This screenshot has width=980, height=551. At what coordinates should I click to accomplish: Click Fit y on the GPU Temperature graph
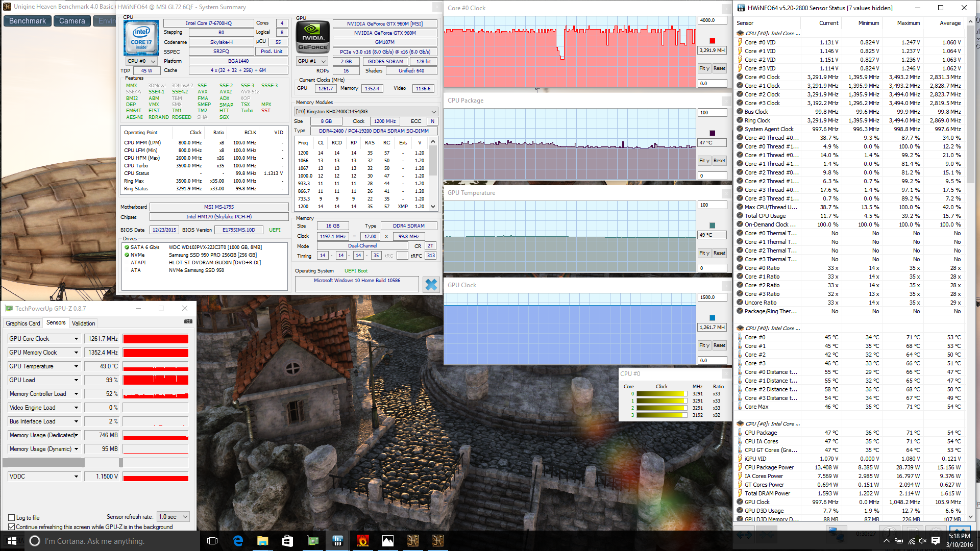tap(704, 253)
